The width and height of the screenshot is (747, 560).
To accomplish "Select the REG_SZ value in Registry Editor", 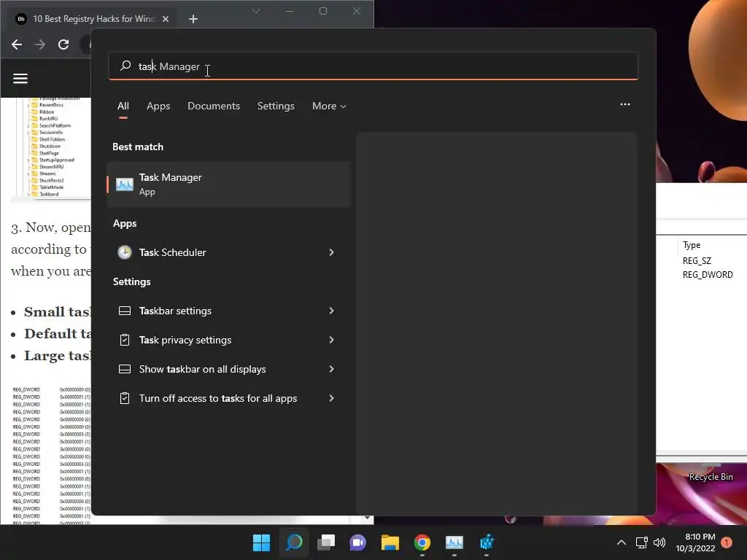I will [x=697, y=260].
